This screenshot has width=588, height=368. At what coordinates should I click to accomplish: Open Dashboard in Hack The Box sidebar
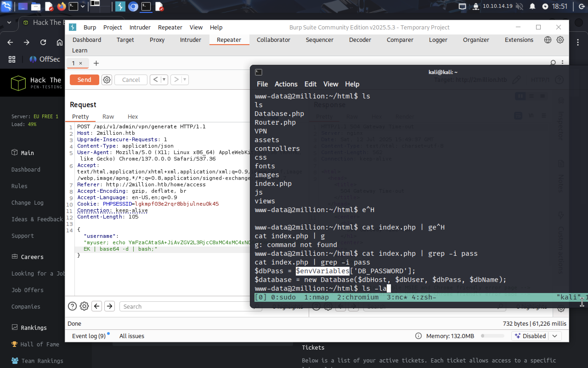(26, 170)
